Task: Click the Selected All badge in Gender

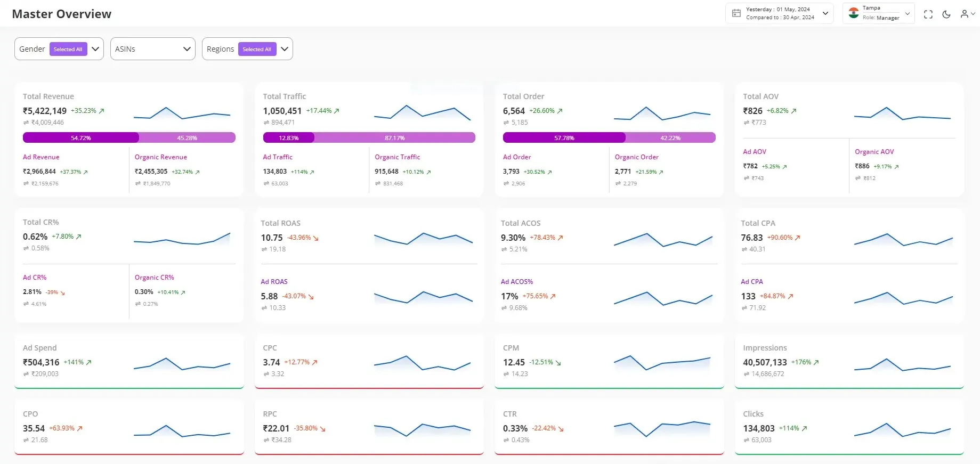Action: point(68,49)
